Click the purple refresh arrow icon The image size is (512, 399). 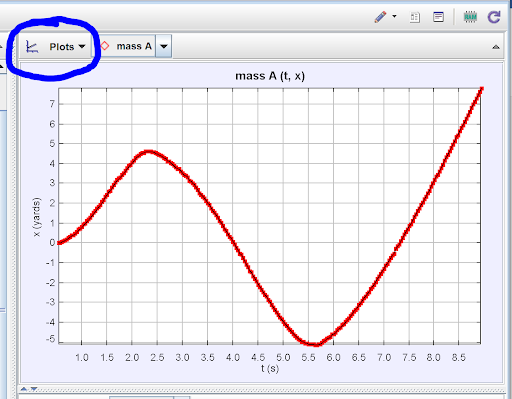(494, 17)
